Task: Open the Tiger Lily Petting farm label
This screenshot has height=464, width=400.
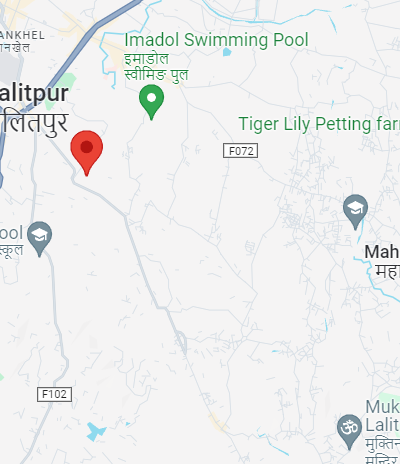Action: 319,124
